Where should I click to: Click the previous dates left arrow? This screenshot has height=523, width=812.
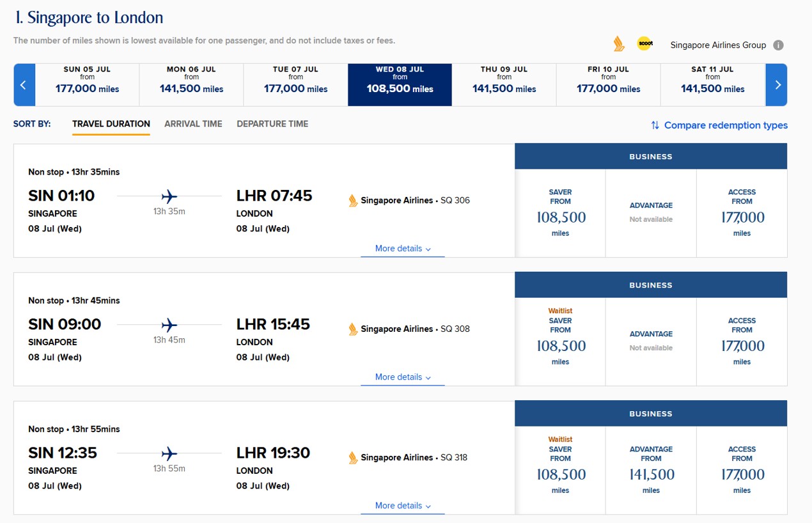coord(24,84)
